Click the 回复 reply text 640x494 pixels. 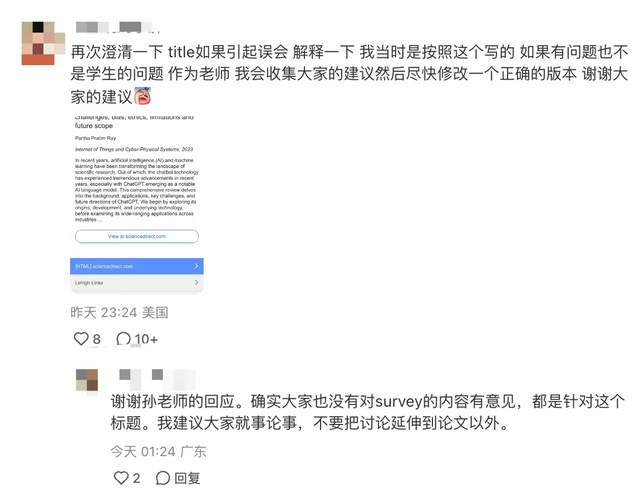[x=187, y=478]
